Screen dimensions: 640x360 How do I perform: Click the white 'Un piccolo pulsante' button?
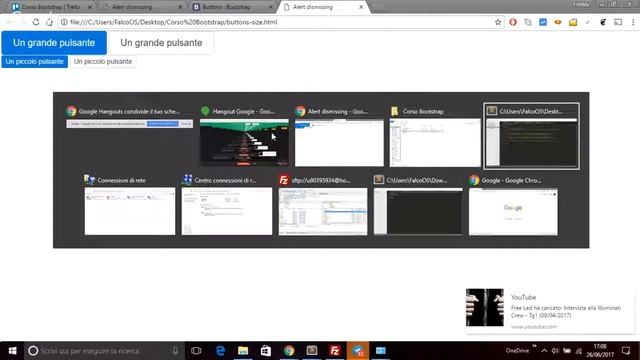pos(103,62)
